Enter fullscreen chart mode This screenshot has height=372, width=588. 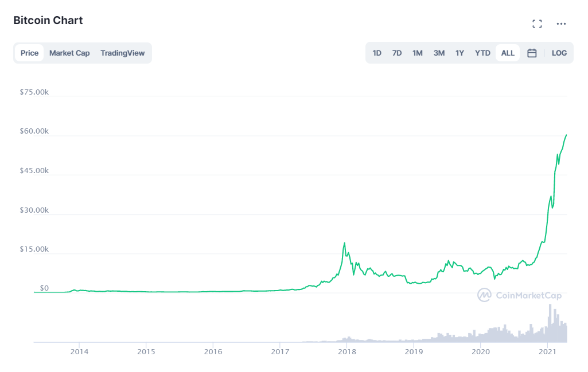click(x=537, y=24)
